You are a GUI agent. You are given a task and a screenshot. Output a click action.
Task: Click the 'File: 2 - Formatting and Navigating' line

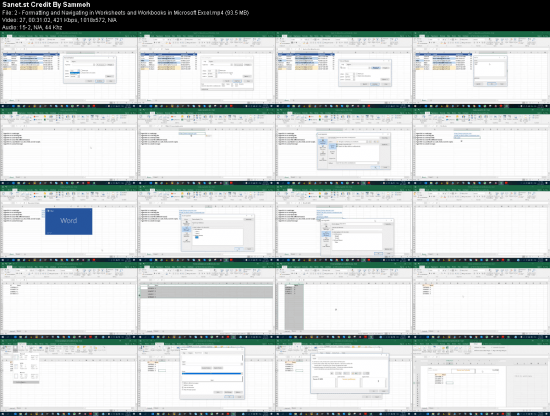[x=125, y=13]
